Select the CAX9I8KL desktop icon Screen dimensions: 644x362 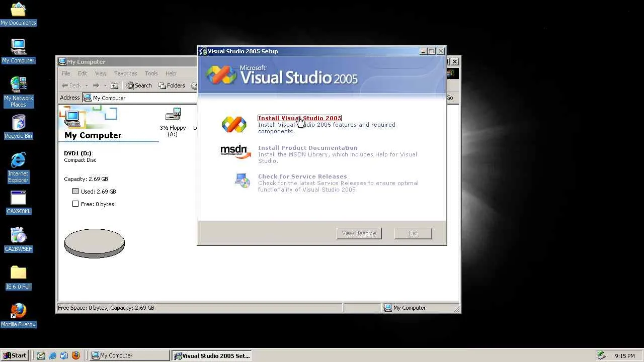[x=18, y=203]
